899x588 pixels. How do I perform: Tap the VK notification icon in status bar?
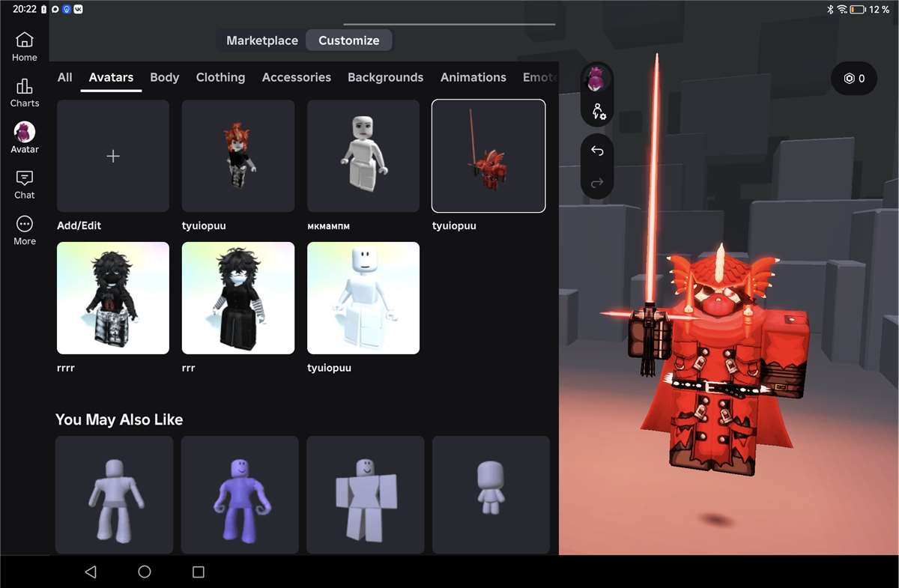(x=78, y=9)
